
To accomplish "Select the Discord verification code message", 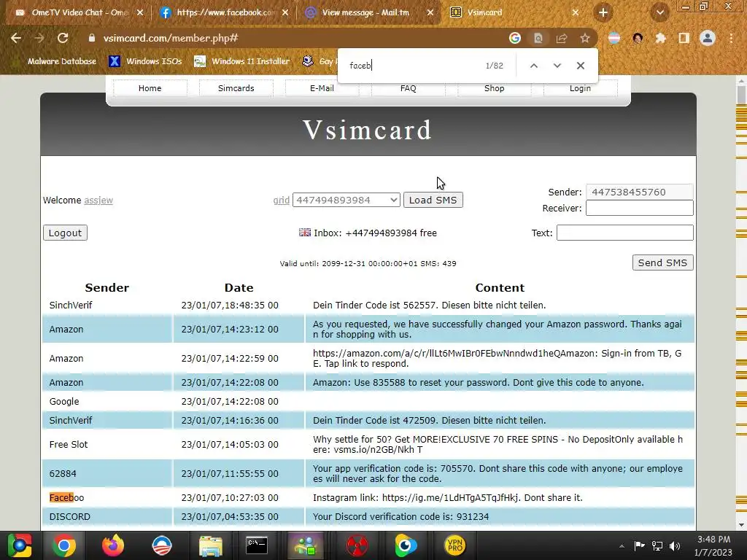I will tap(400, 517).
